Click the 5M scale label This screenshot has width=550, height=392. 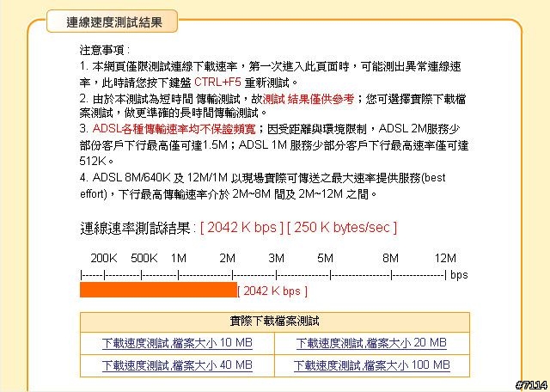(x=325, y=259)
